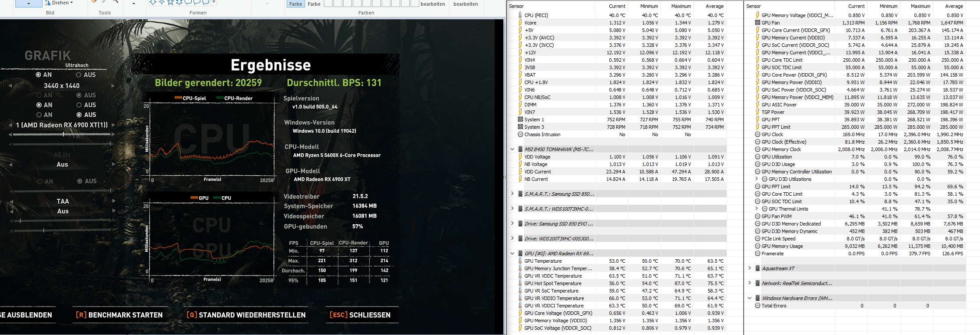Collapse the Windows Hardware Errors group

click(749, 298)
